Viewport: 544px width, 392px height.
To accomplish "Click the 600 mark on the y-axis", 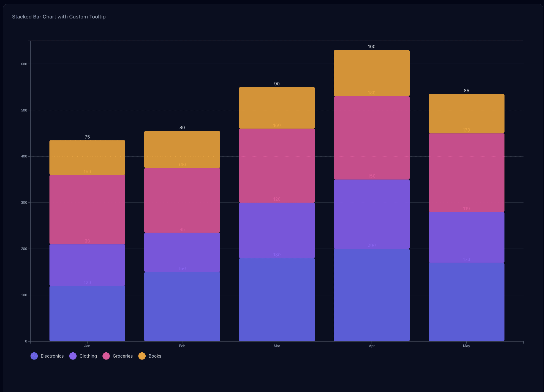I will [x=24, y=64].
